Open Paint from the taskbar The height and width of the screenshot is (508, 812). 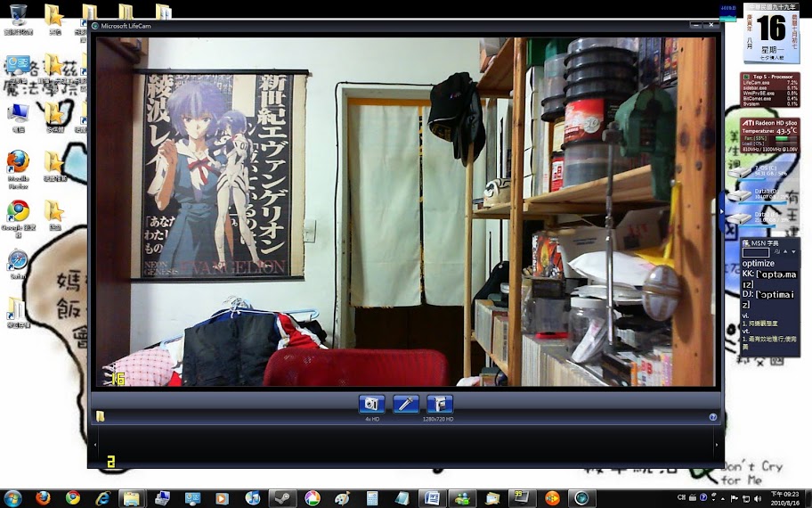tap(342, 498)
